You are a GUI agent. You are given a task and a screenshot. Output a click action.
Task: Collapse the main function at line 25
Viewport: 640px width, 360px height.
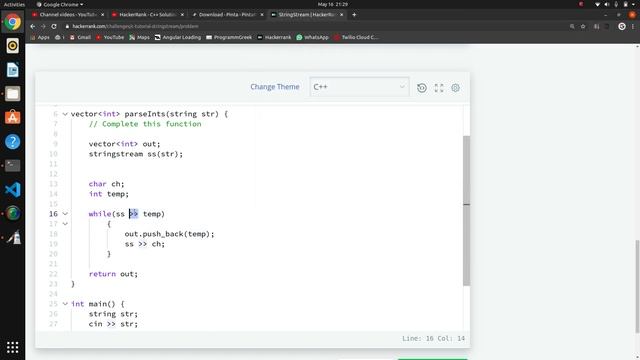pos(65,304)
